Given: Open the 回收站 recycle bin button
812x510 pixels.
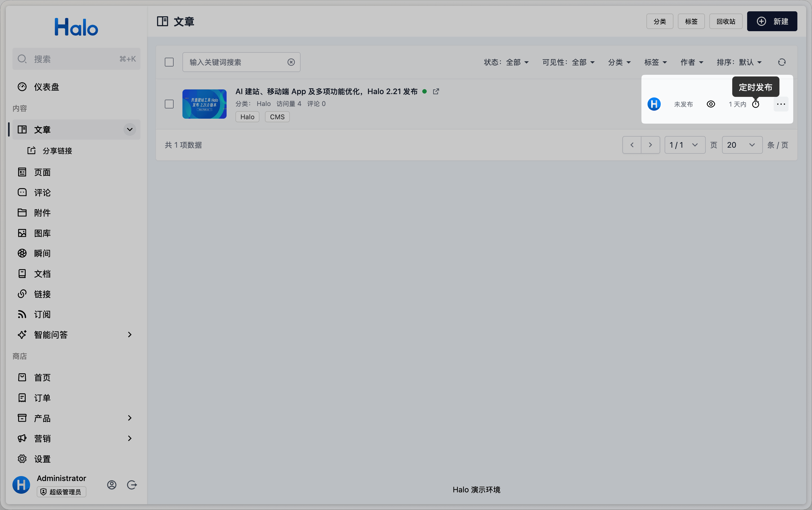Looking at the screenshot, I should tap(726, 22).
